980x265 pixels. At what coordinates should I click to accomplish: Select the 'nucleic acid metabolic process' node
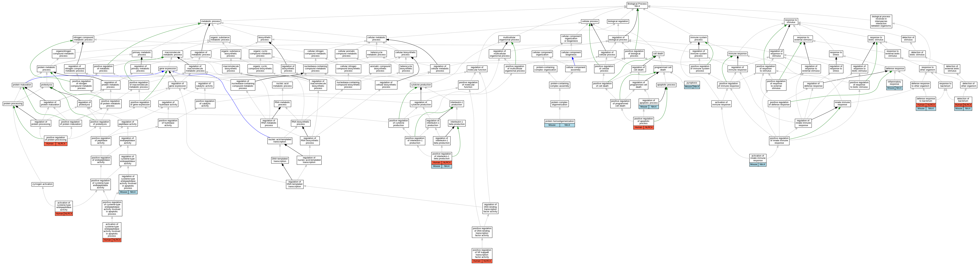[x=282, y=85]
